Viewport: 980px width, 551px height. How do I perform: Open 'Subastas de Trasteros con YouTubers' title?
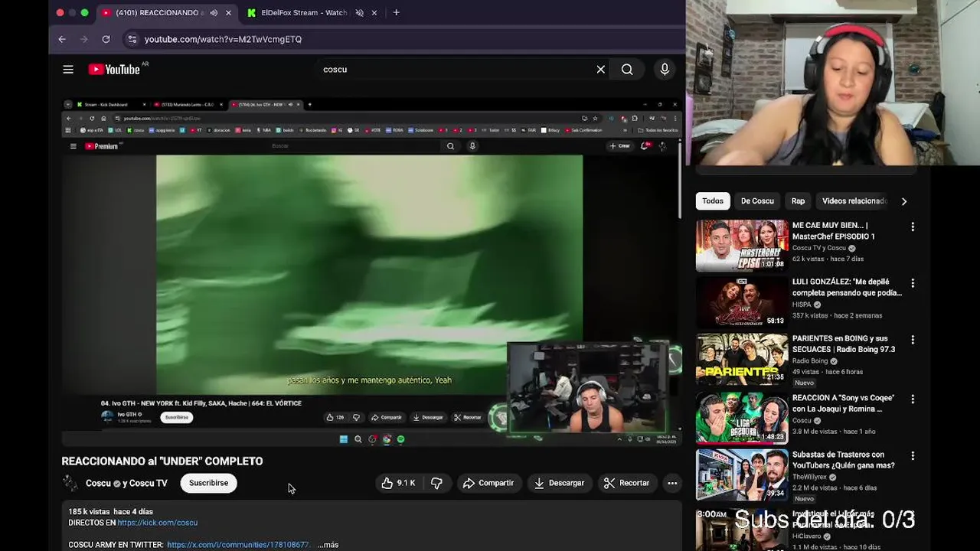click(x=844, y=460)
